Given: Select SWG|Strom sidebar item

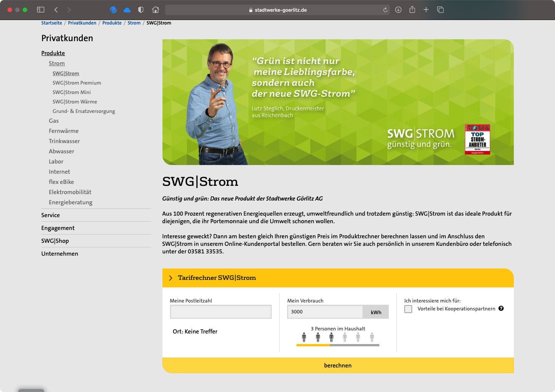Looking at the screenshot, I should [66, 73].
